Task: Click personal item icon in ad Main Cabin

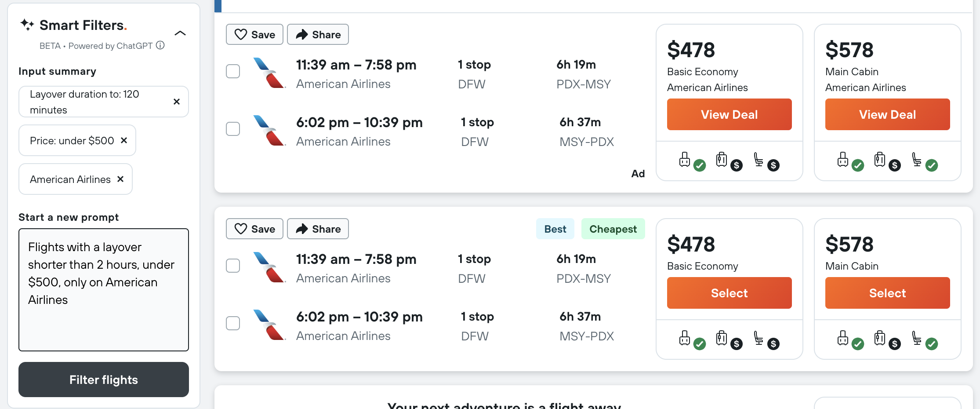Action: point(850,161)
